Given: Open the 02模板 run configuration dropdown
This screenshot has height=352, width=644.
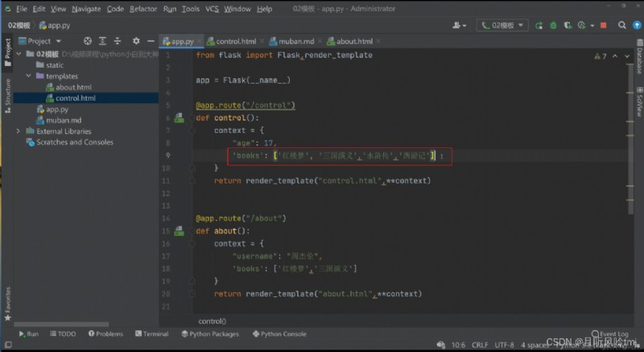Looking at the screenshot, I should click(x=502, y=26).
